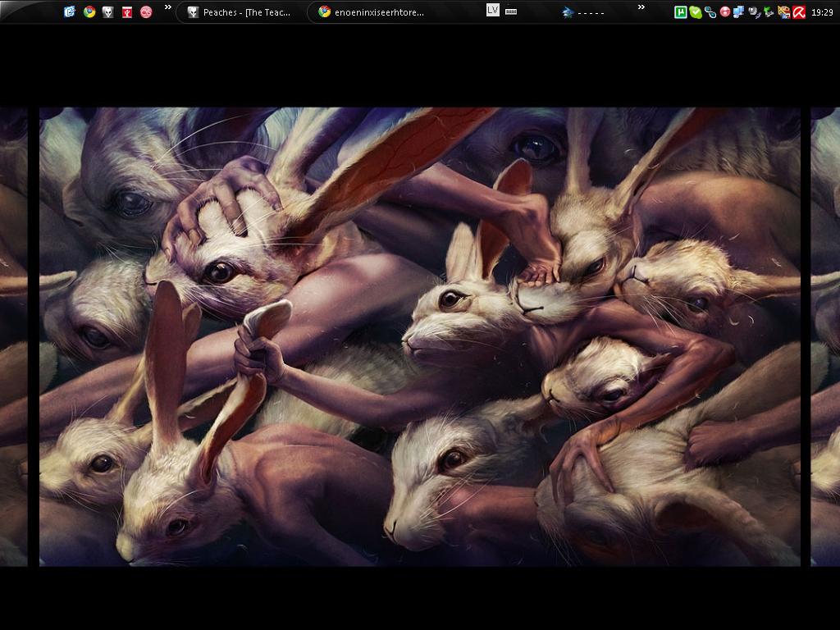
Task: Open the red USB tool quick launch icon
Action: coord(127,11)
